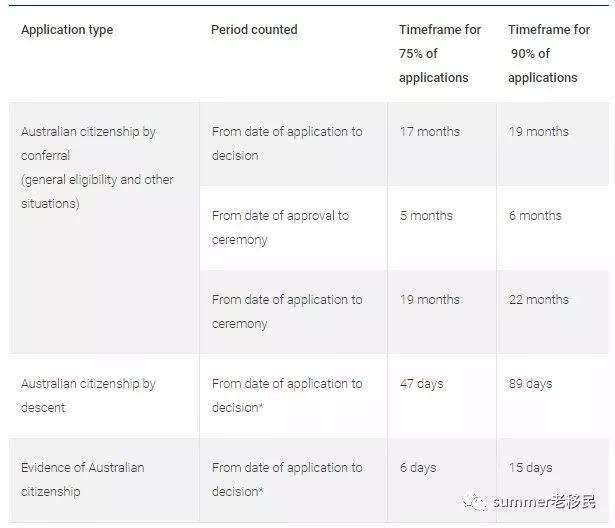Select 'Evidence of Australian citizenship' cell
615x528 pixels.
point(104,480)
